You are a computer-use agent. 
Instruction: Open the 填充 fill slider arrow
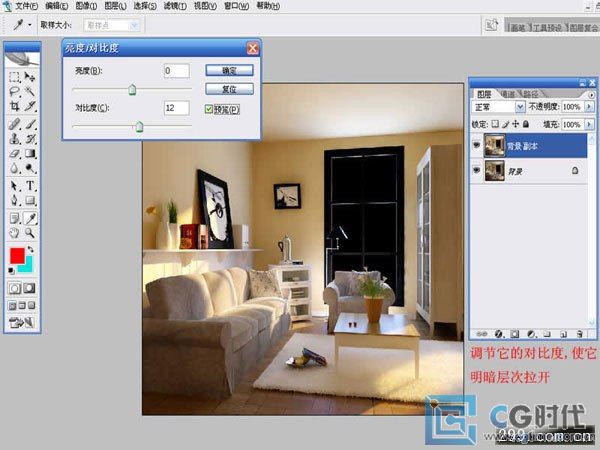pyautogui.click(x=589, y=124)
